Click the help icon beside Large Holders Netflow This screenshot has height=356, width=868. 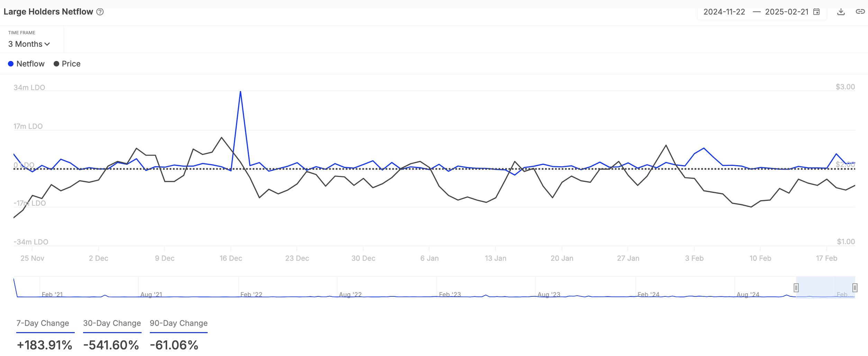100,12
